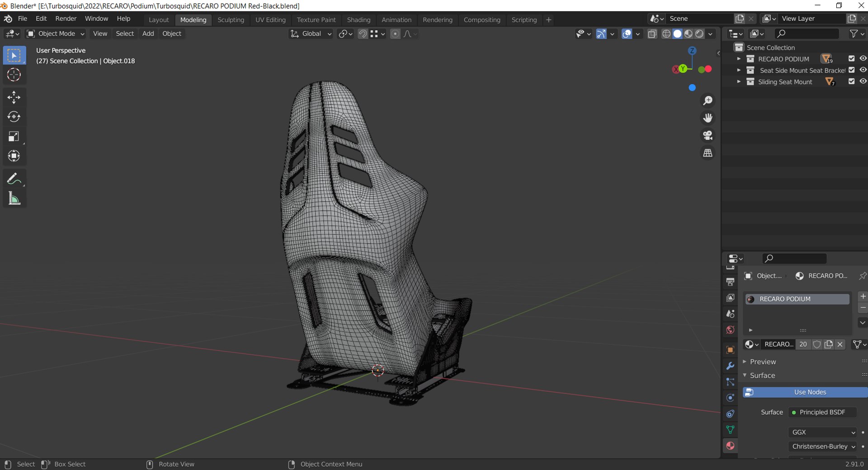Open the File menu

(x=23, y=19)
